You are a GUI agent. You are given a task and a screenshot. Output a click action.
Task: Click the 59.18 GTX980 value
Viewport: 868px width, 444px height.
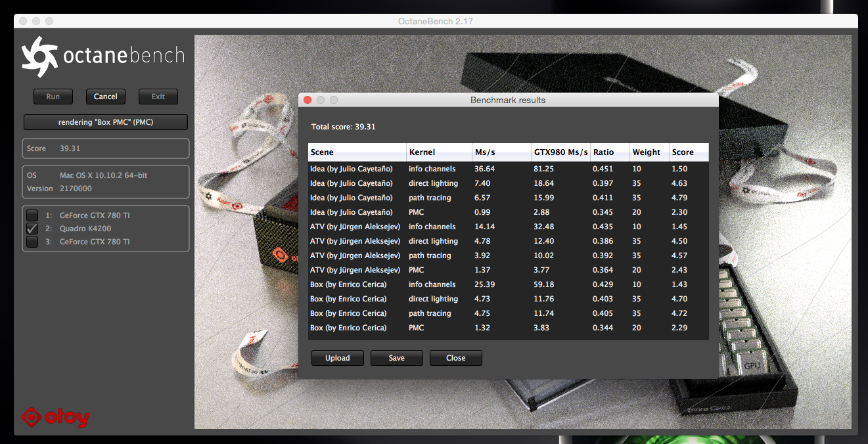(x=543, y=284)
